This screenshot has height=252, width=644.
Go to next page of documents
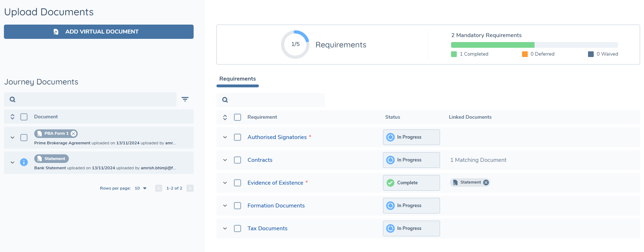(x=190, y=188)
